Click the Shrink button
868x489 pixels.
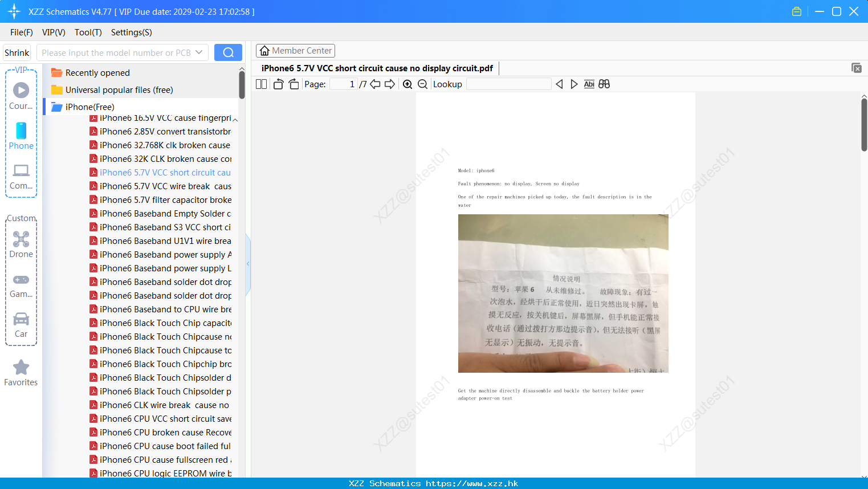point(17,52)
